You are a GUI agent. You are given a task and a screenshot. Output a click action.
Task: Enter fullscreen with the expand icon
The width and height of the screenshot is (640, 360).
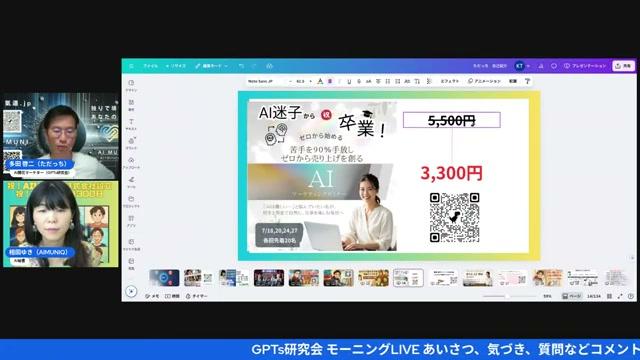(x=620, y=296)
